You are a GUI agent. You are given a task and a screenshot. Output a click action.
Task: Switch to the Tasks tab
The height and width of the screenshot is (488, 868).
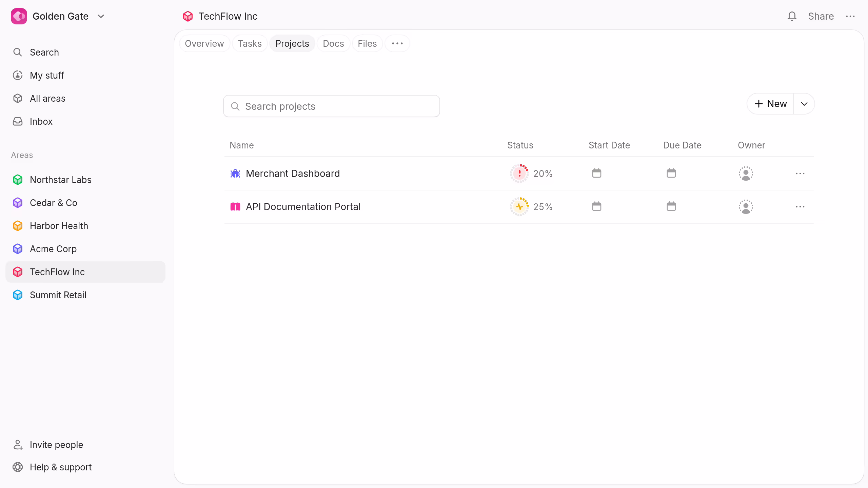[x=250, y=43]
